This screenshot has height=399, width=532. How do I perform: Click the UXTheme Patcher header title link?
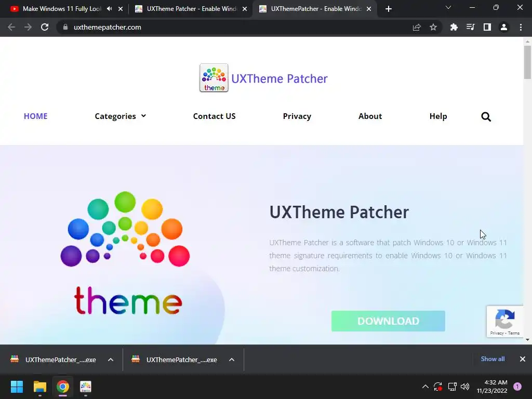pyautogui.click(x=279, y=79)
